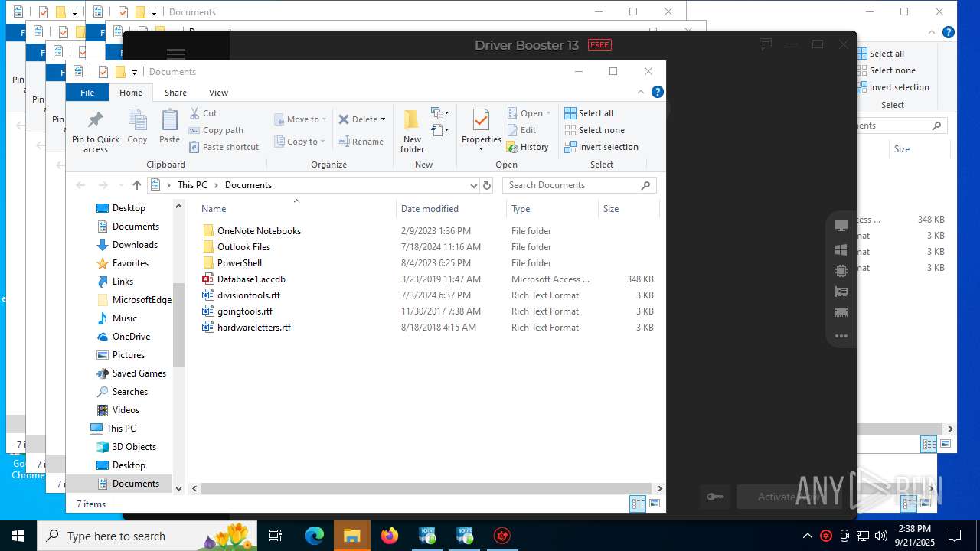Image resolution: width=980 pixels, height=551 pixels.
Task: Open the ribbon Open dropdown
Action: coord(529,113)
